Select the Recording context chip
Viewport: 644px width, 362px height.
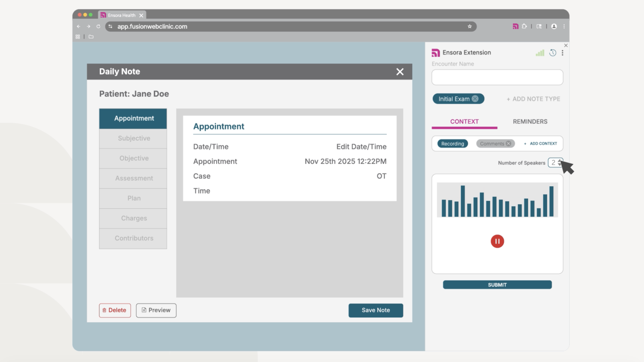point(452,143)
